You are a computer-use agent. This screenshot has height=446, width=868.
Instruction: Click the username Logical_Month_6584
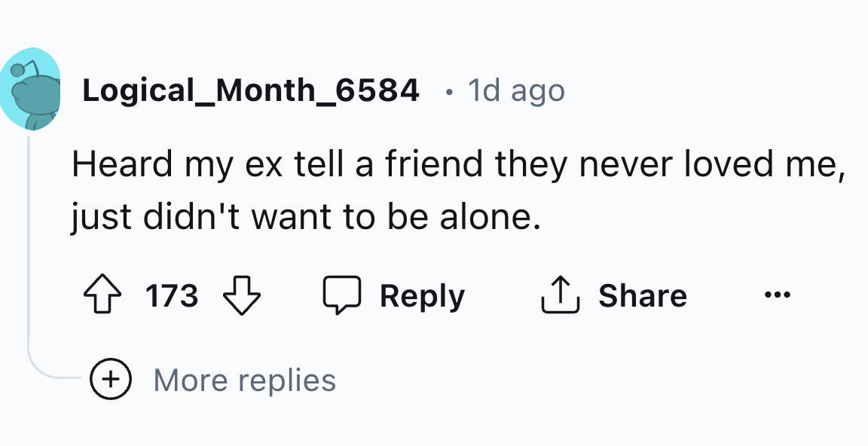point(251,90)
